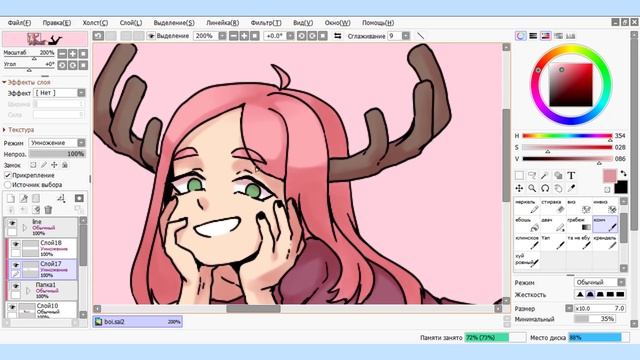Click the brush "Размер" 7.0 size field

click(600, 308)
